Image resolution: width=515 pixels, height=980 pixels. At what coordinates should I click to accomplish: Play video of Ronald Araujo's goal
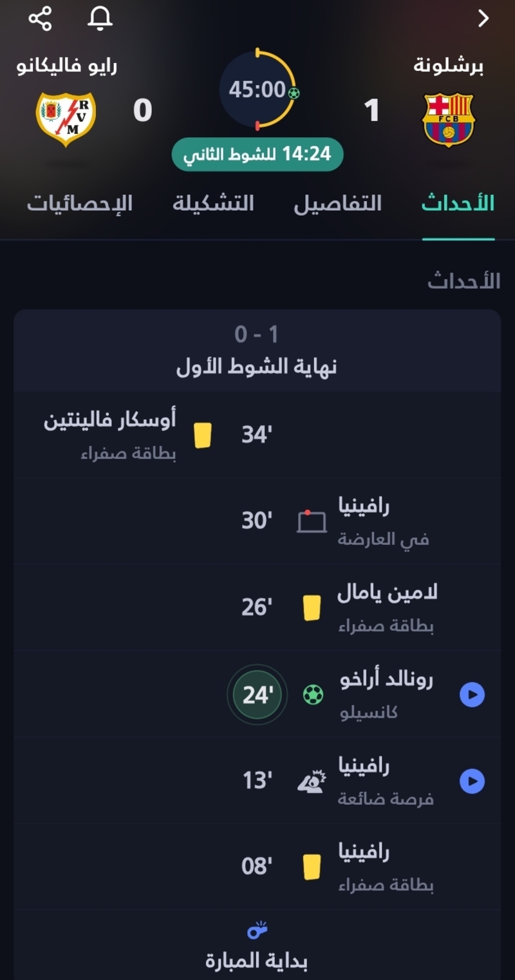point(472,695)
